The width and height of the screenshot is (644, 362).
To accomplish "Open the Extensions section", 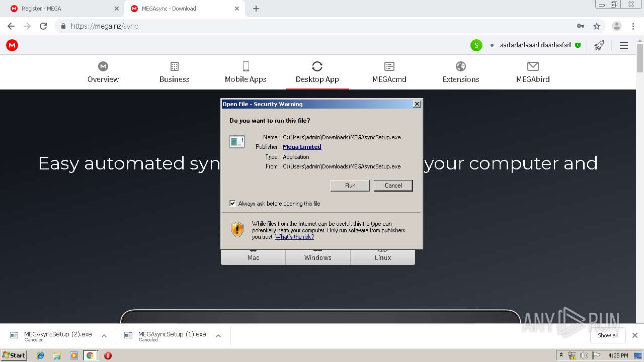I will (461, 72).
